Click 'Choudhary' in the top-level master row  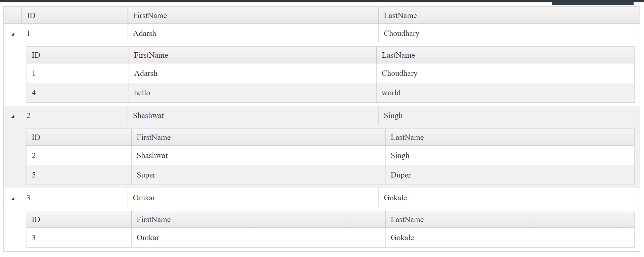(402, 33)
